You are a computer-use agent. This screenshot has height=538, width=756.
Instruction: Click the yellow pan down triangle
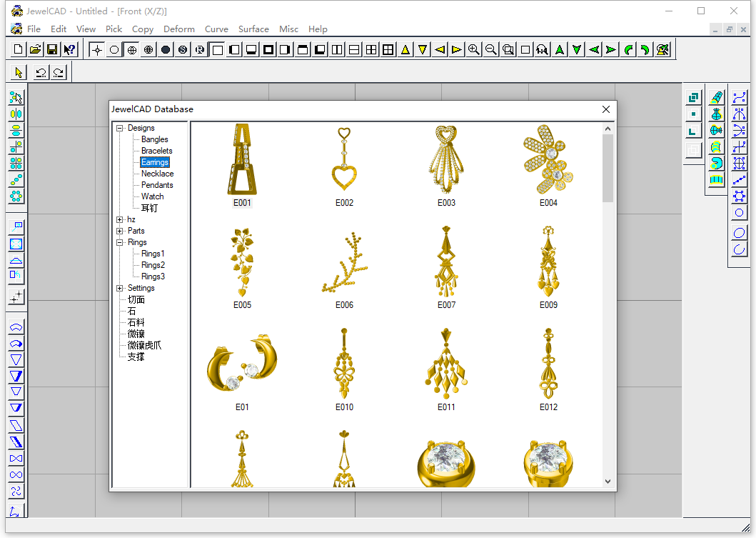click(x=423, y=49)
